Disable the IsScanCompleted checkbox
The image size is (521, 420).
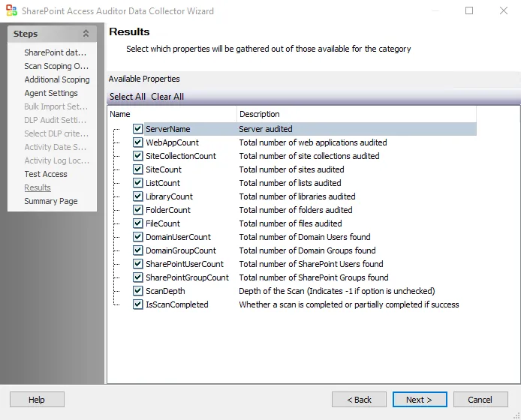point(138,304)
